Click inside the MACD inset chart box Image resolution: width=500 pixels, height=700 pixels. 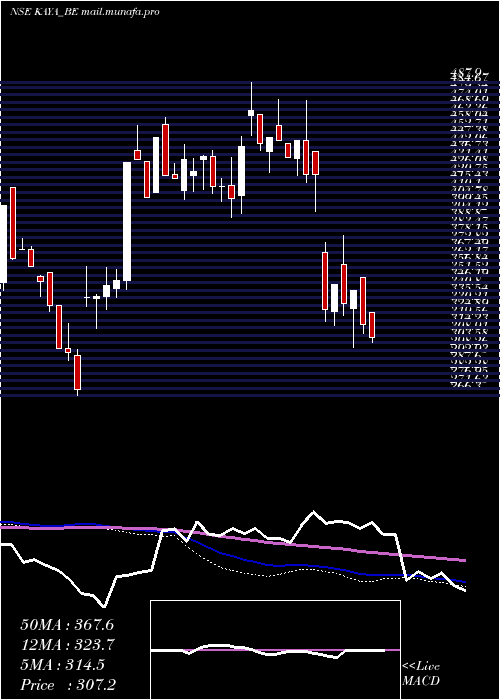[x=275, y=650]
